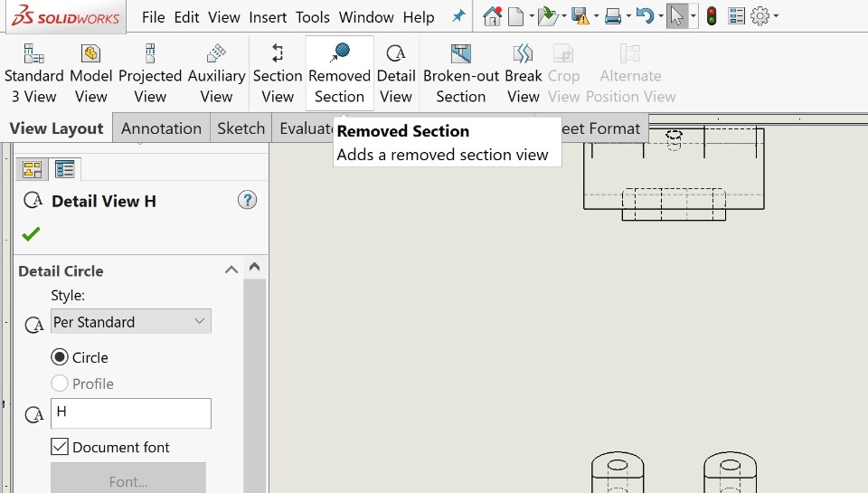This screenshot has width=868, height=493.
Task: Click the Standard 3 View tool
Action: point(33,73)
